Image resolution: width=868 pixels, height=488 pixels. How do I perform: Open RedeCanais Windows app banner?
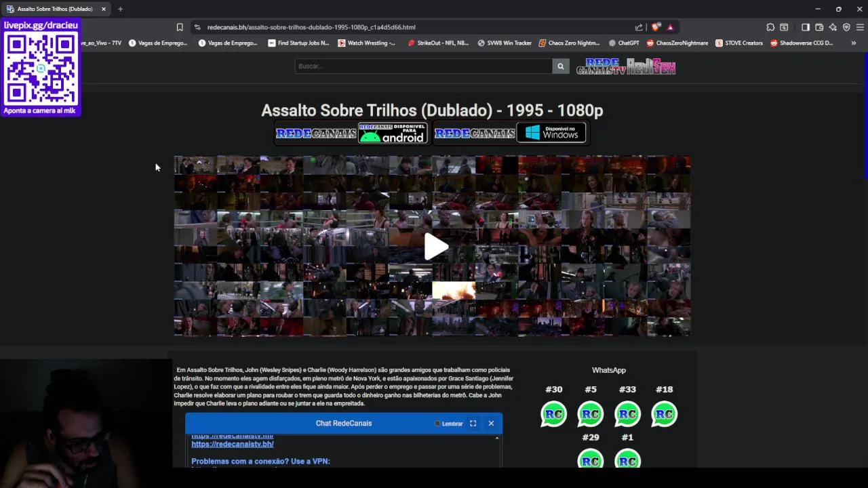pyautogui.click(x=510, y=134)
